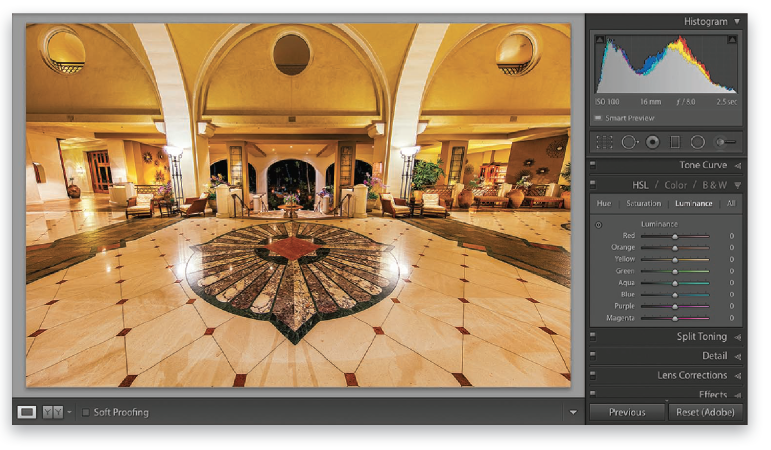Switch to the Hue tab
Viewport: 771px width, 450px height.
pyautogui.click(x=605, y=203)
